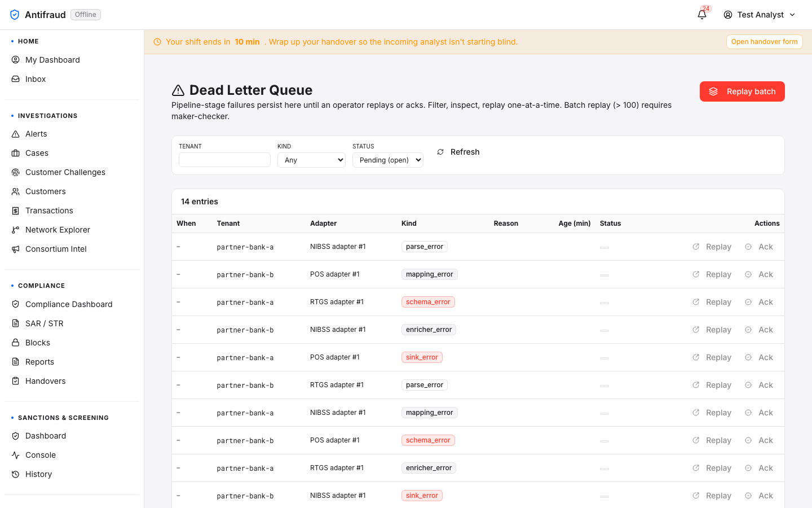
Task: Replay the first POS adapter sink_error entry
Action: click(712, 357)
